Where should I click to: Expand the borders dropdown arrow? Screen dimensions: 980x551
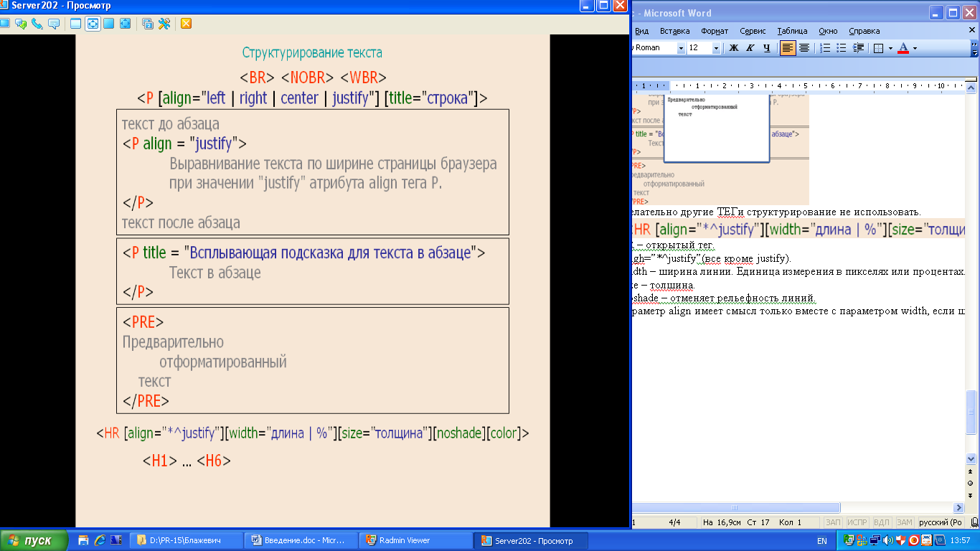[890, 48]
